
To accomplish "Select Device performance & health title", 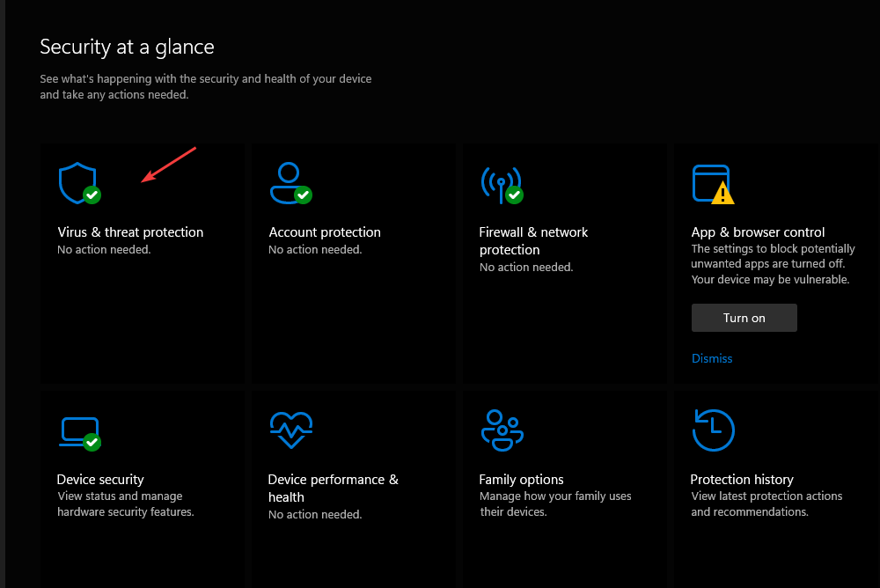I will (334, 488).
